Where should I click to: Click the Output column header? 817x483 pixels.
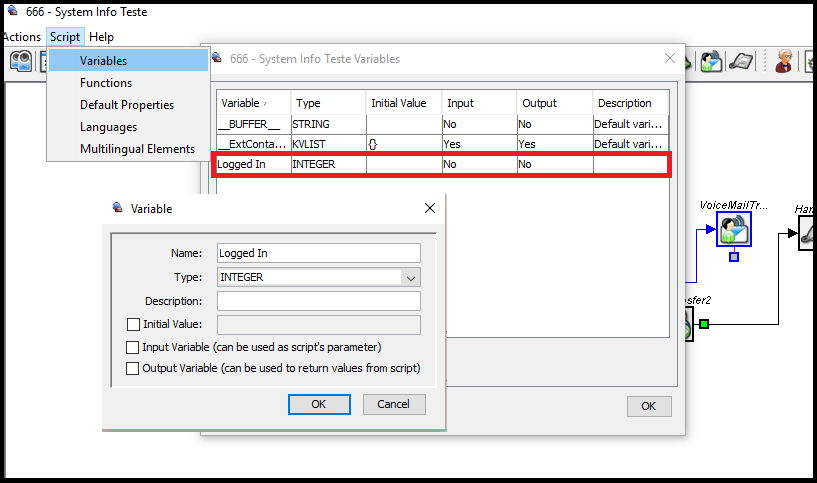pyautogui.click(x=555, y=103)
